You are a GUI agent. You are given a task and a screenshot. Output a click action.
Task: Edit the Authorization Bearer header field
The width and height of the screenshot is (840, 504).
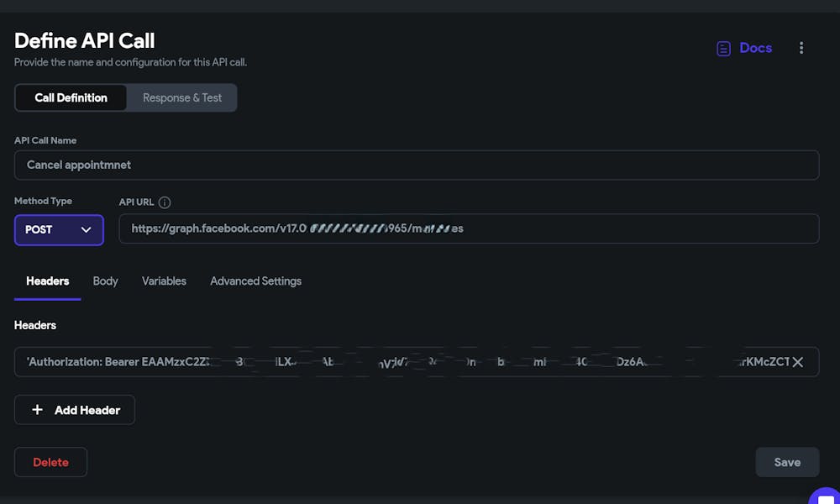(x=403, y=362)
